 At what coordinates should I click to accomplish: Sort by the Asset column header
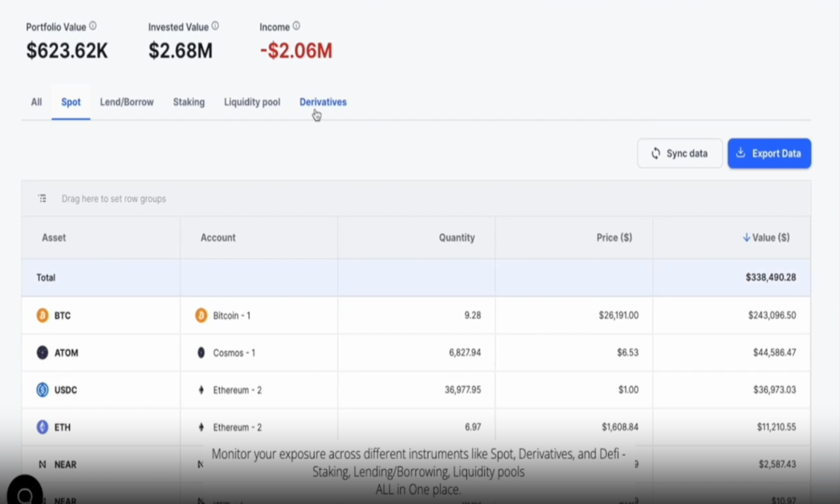point(54,238)
